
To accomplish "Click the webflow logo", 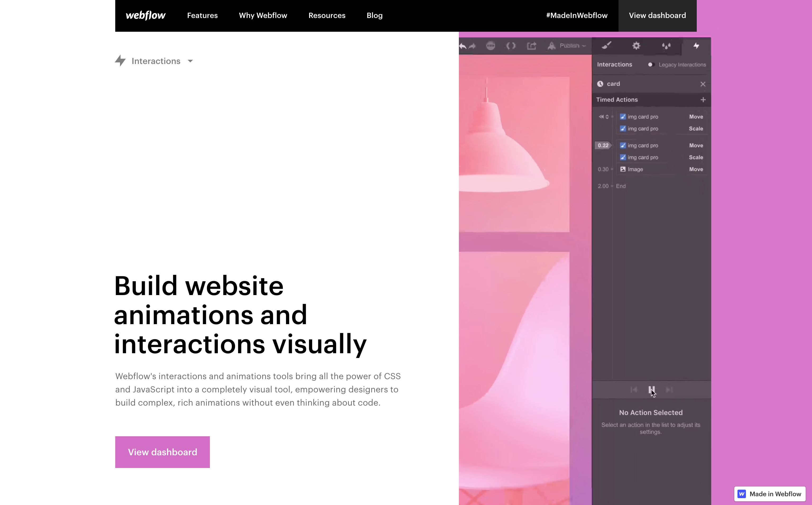I will (x=145, y=15).
